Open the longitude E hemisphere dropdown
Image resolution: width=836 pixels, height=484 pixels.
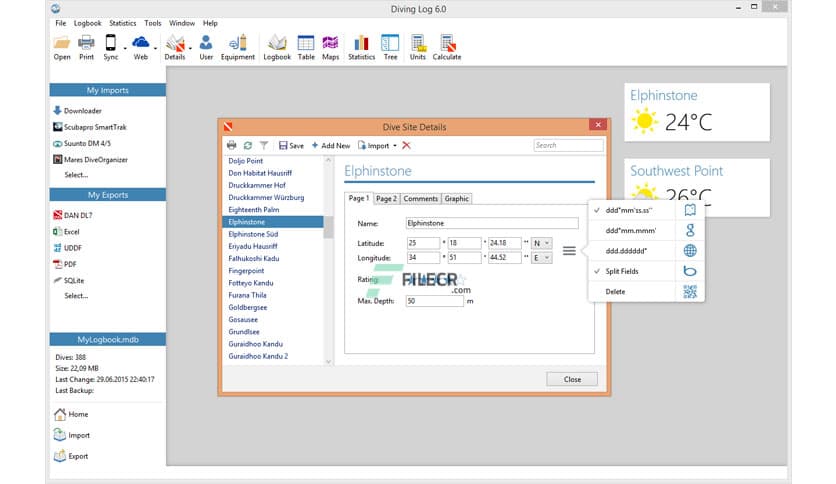[542, 258]
